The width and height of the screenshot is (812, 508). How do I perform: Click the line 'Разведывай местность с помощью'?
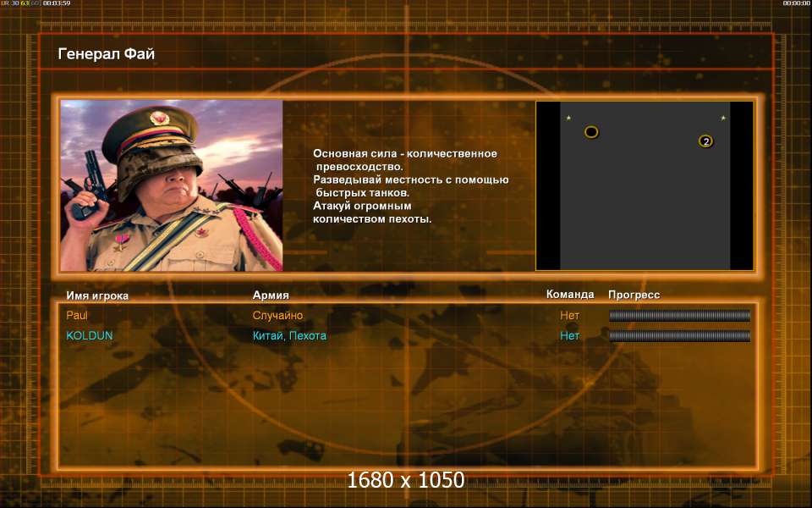pos(411,179)
